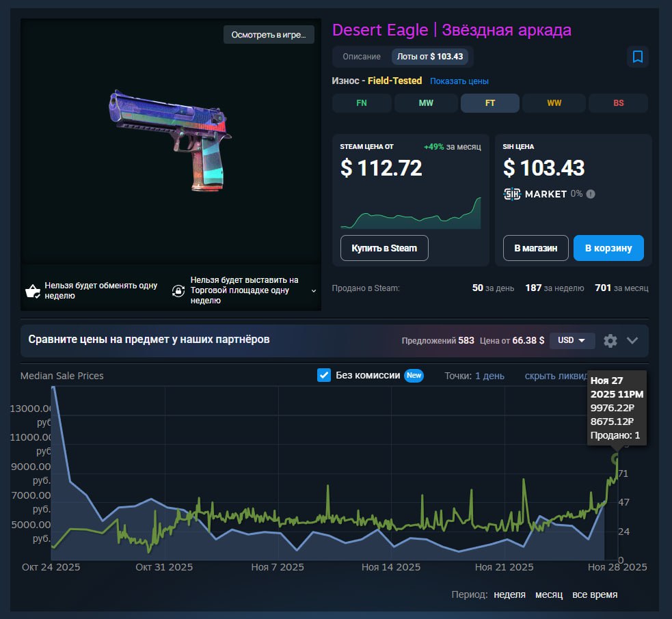Click Купить в Steam button
This screenshot has width=672, height=619.
click(384, 248)
